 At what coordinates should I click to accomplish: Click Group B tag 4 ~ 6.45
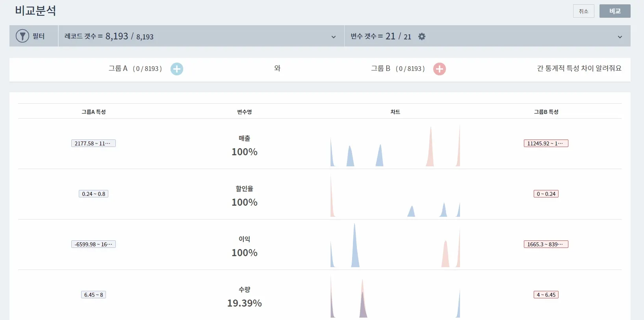pyautogui.click(x=546, y=295)
